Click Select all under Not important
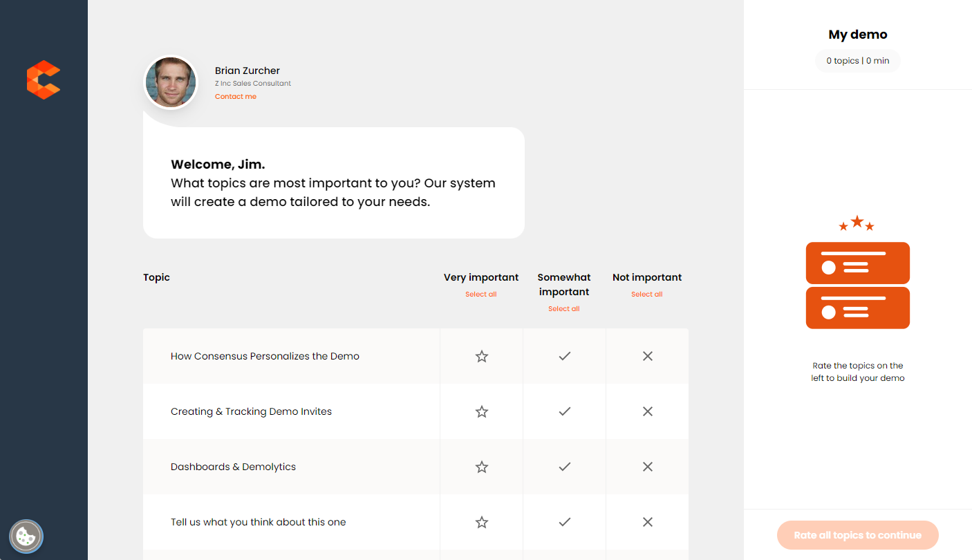Screen dimensions: 972x560 pyautogui.click(x=647, y=293)
